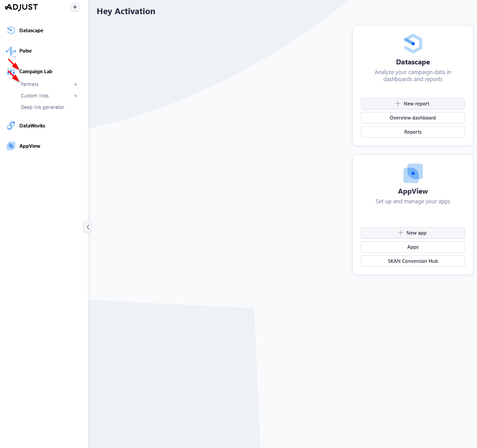Image resolution: width=477 pixels, height=448 pixels.
Task: Click the Pulse sidebar icon
Action: pos(11,51)
